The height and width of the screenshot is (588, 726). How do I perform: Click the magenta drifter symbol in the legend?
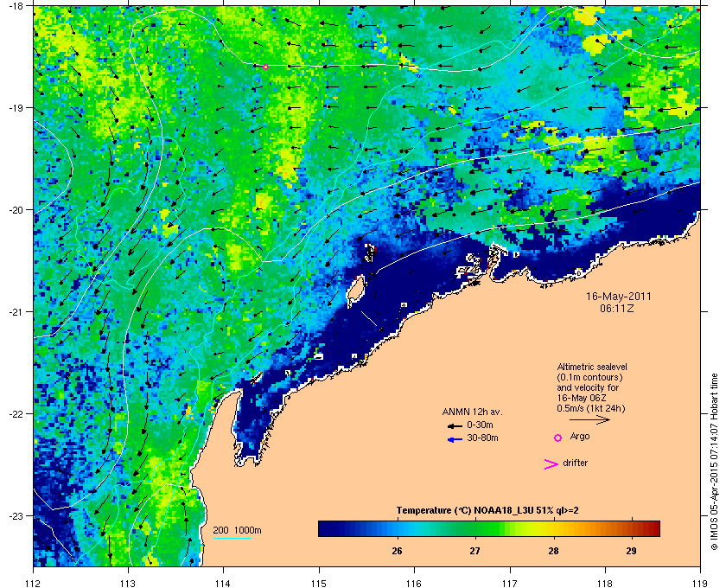551,464
